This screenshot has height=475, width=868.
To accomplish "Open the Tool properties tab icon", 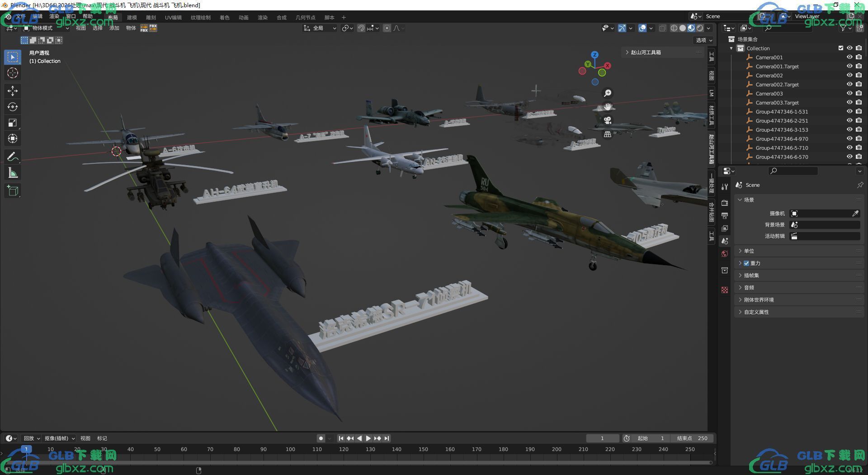I will (x=725, y=186).
